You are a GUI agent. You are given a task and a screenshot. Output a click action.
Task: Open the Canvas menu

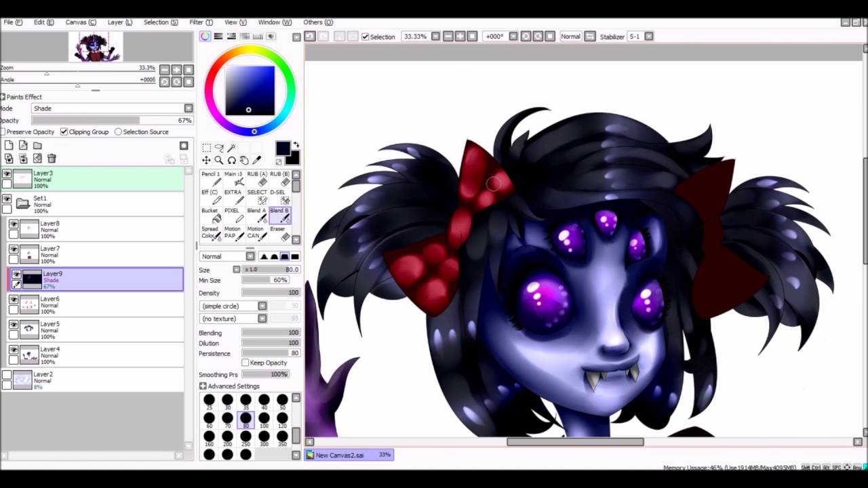(x=81, y=22)
